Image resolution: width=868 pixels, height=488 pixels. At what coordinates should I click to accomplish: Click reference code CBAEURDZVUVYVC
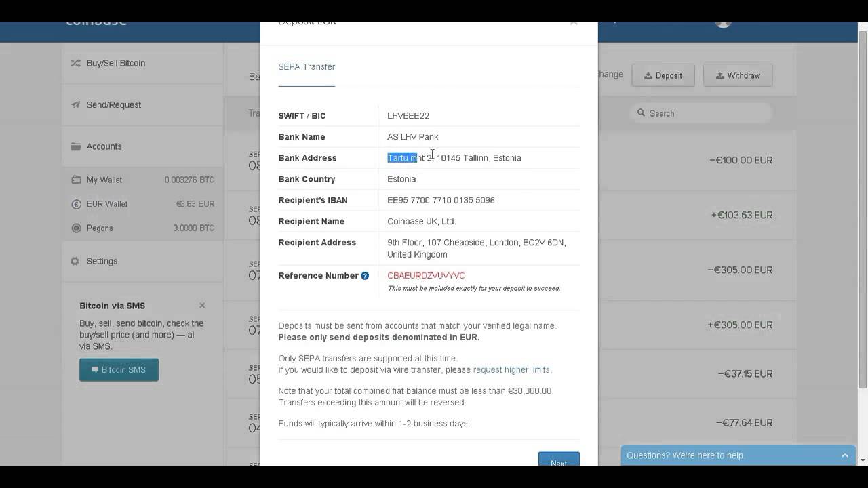point(426,276)
